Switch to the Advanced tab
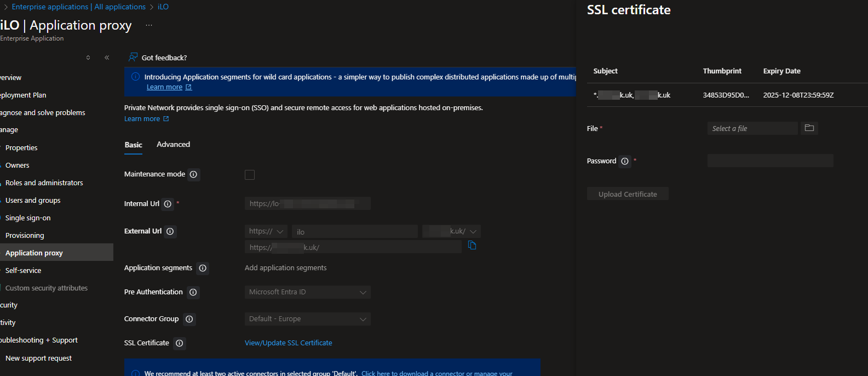 click(x=173, y=144)
